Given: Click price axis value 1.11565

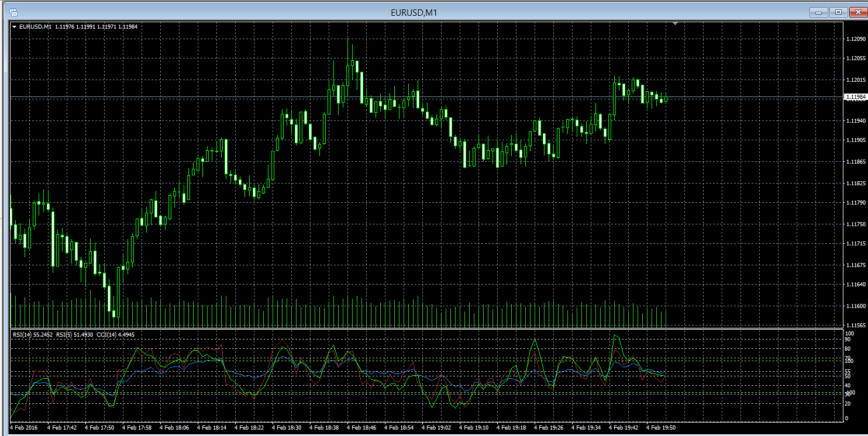Looking at the screenshot, I should (855, 325).
